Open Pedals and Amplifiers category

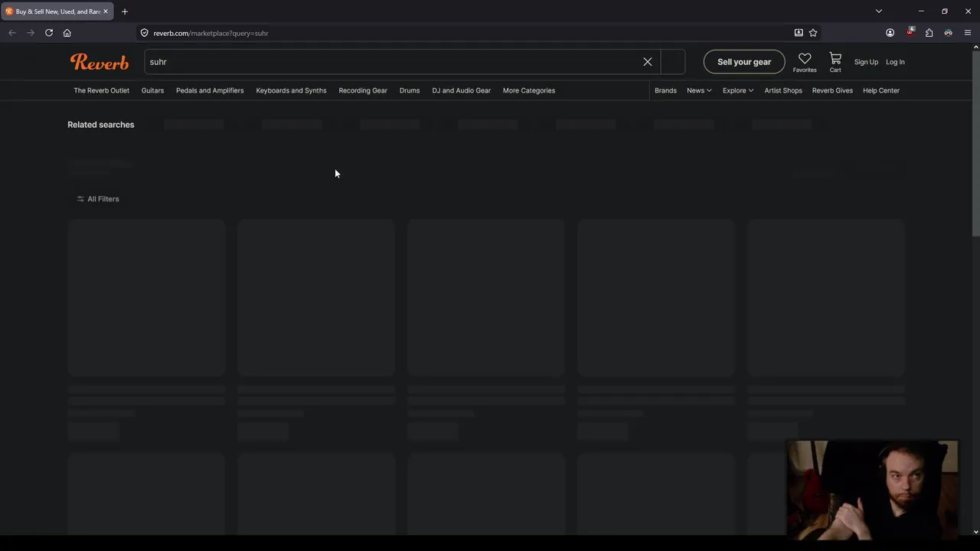click(x=210, y=90)
